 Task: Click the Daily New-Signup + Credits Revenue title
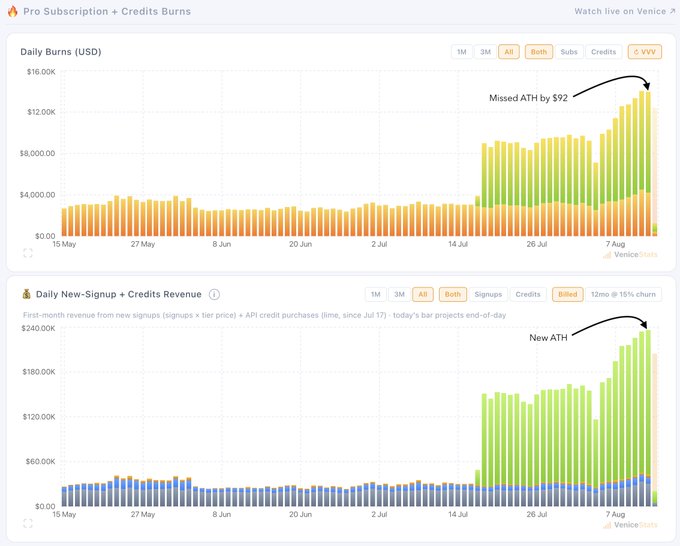(119, 294)
